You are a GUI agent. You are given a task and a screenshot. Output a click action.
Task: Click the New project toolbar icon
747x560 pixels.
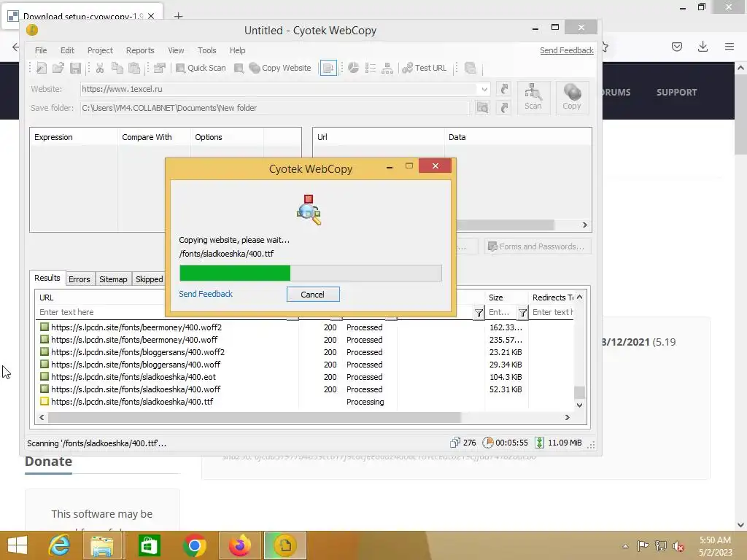pyautogui.click(x=42, y=68)
